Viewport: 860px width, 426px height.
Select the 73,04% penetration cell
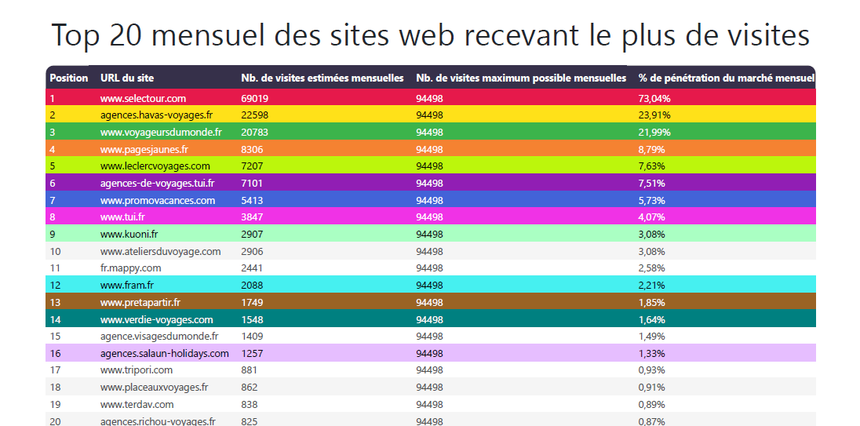[x=654, y=98]
